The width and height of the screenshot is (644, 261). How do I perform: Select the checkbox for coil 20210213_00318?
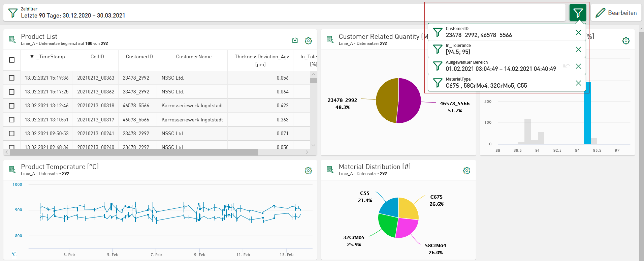tap(12, 106)
